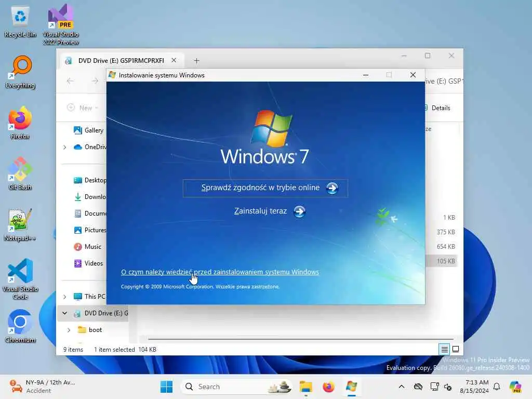The width and height of the screenshot is (532, 399).
Task: Open the Copilot preview icon in taskbar
Action: [x=515, y=387]
